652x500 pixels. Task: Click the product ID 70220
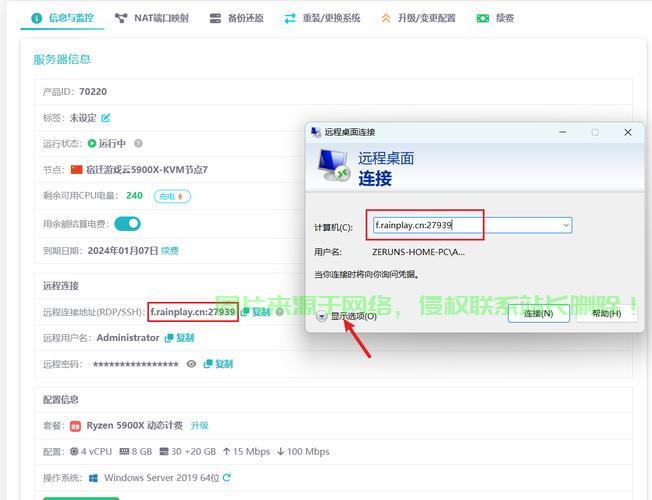pos(93,92)
